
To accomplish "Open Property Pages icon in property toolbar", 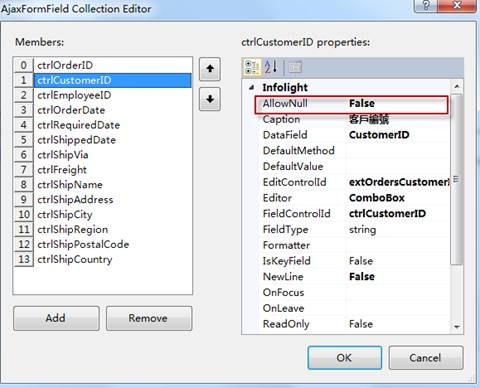I will 295,67.
